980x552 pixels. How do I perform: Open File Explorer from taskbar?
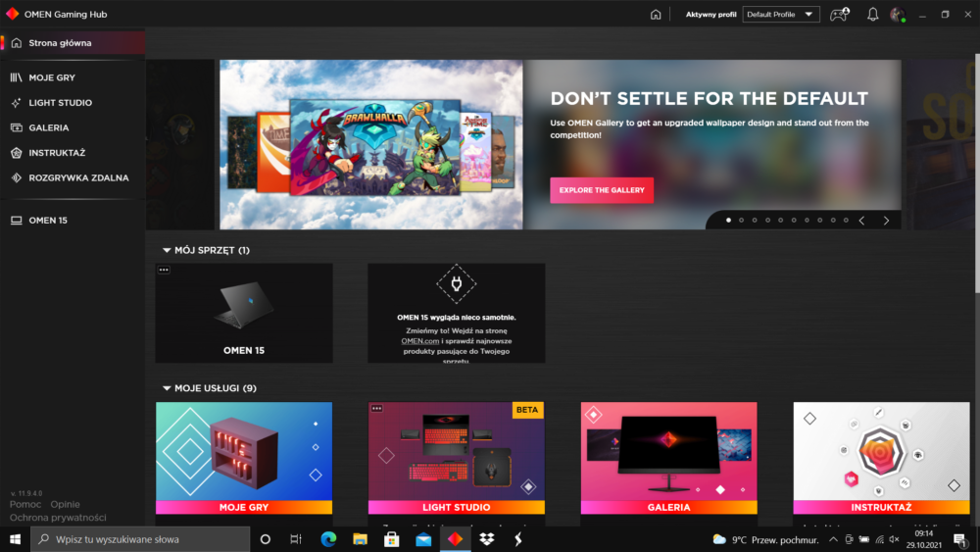pos(360,539)
